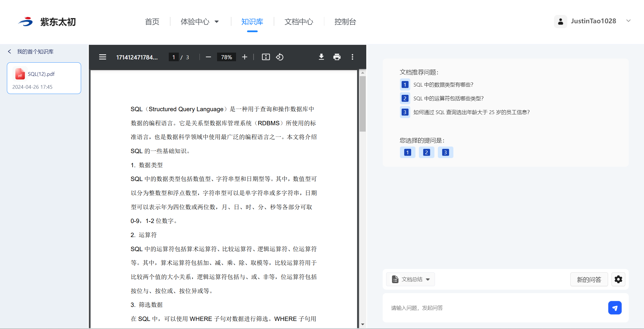The width and height of the screenshot is (644, 329).
Task: Open the JustinTao1028 account name
Action: point(593,21)
